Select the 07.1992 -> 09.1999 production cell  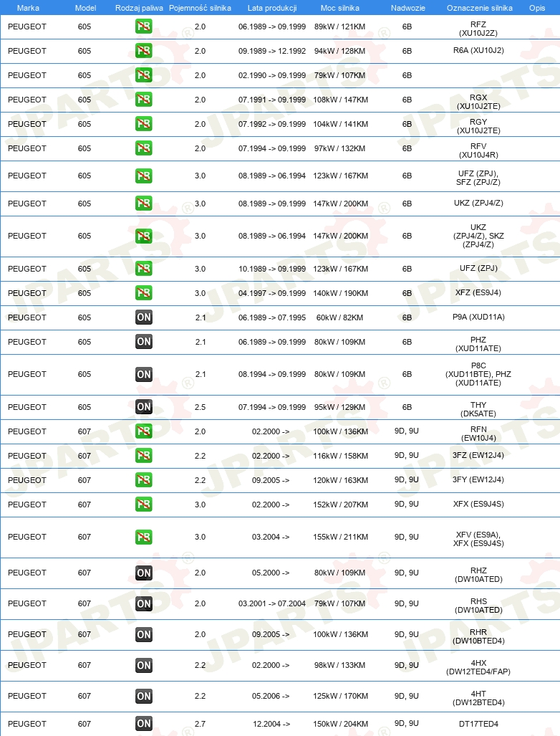click(272, 125)
